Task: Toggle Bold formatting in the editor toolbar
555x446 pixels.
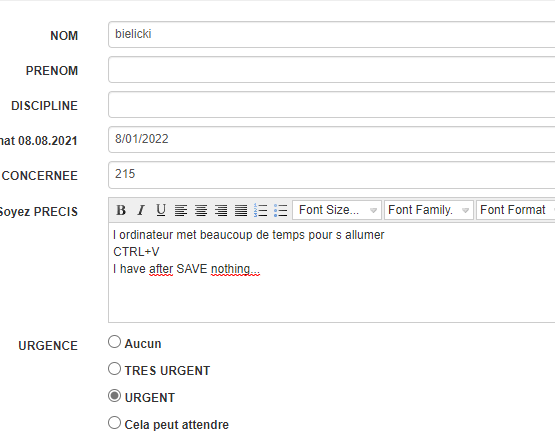Action: point(121,210)
